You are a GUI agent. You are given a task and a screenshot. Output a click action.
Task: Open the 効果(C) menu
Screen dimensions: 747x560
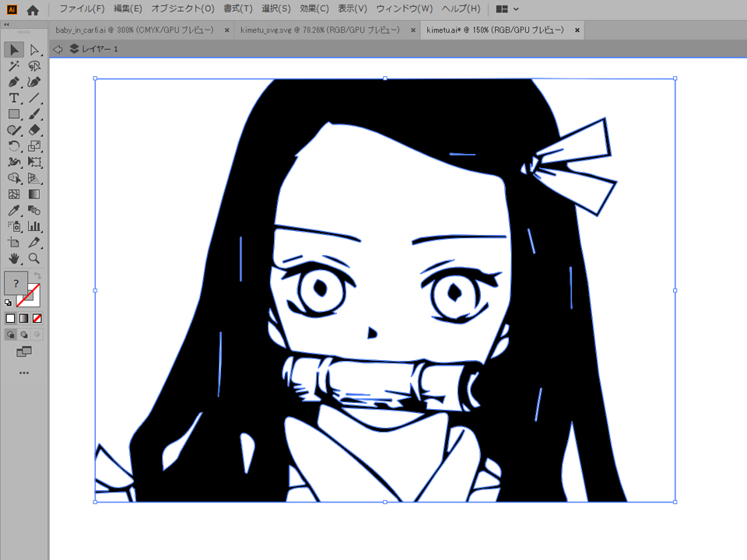coord(314,9)
